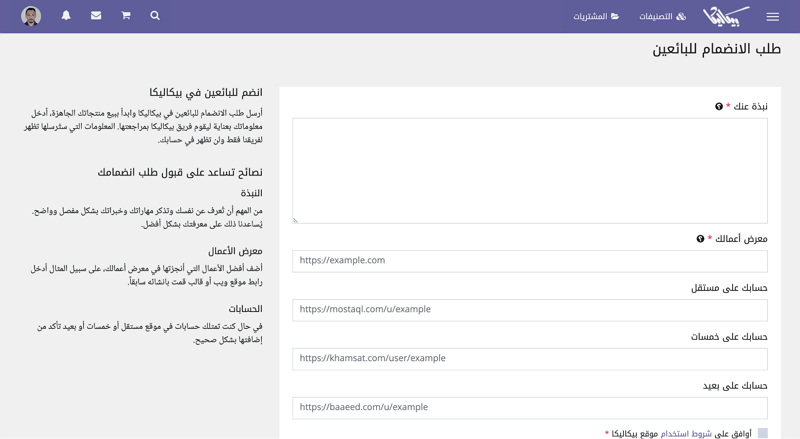Click the Khamsat account URL field

pos(530,359)
